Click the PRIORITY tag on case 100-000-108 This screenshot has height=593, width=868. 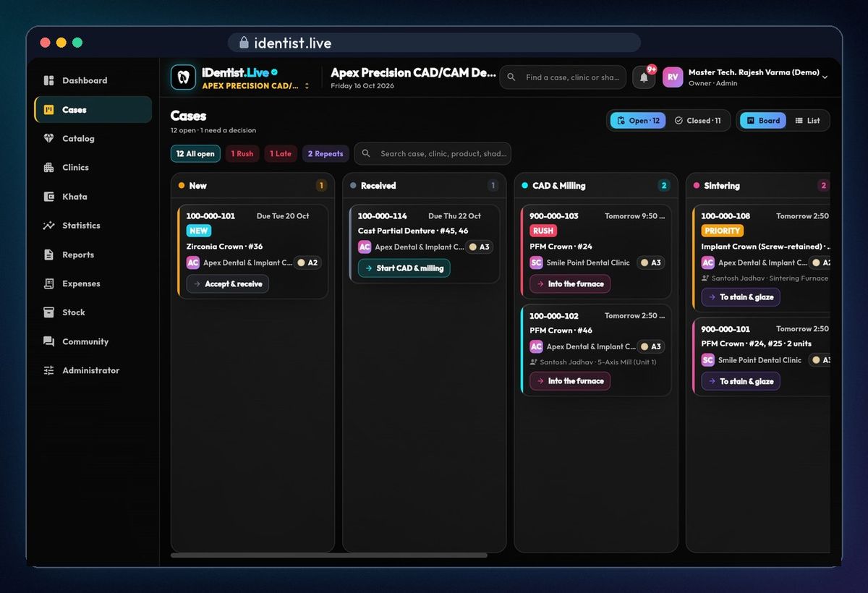tap(723, 231)
